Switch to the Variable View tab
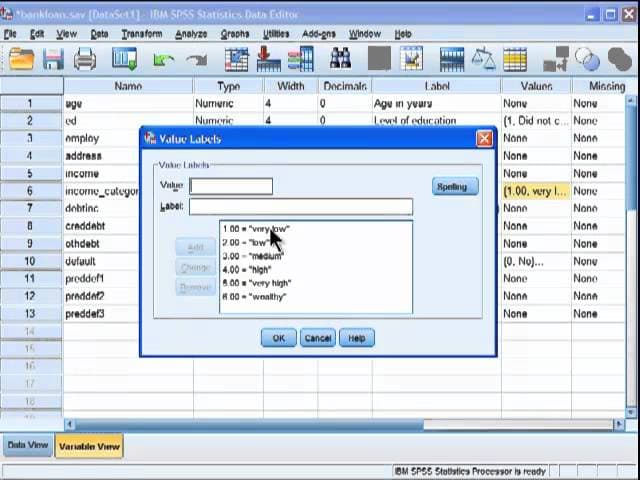Screen dimensions: 640x480 89,446
